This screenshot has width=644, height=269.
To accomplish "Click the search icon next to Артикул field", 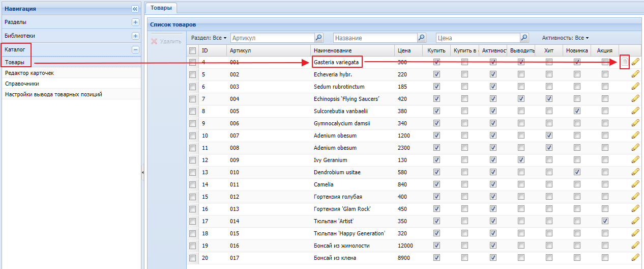I will coord(318,38).
